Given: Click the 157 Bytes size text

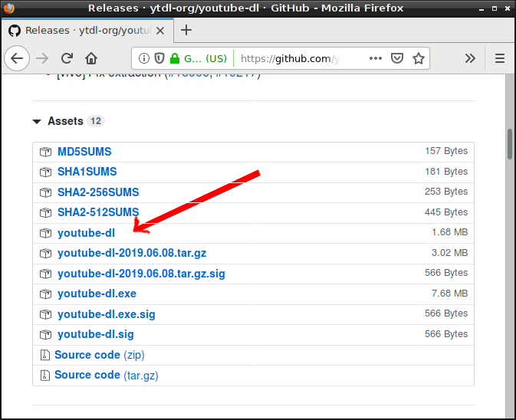Looking at the screenshot, I should [x=446, y=151].
